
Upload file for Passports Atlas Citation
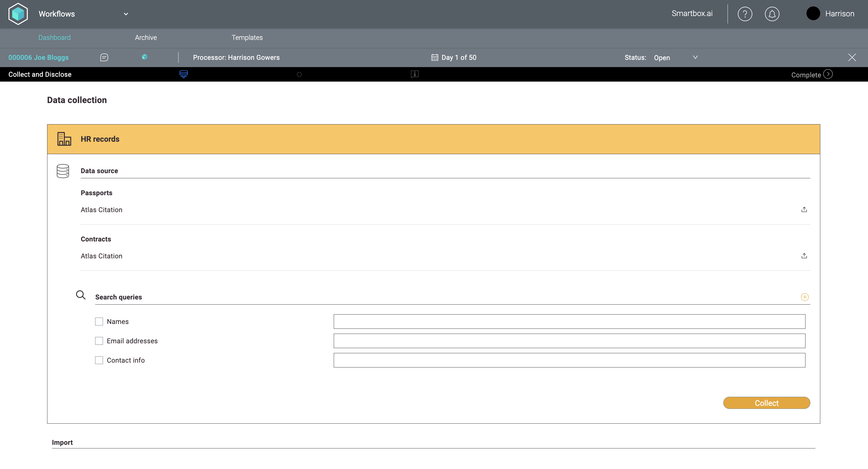[804, 210]
